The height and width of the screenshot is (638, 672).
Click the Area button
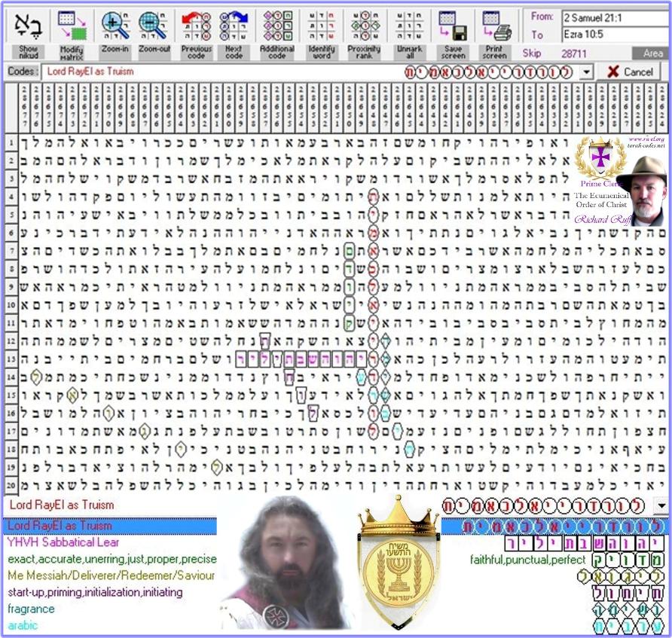(x=652, y=53)
